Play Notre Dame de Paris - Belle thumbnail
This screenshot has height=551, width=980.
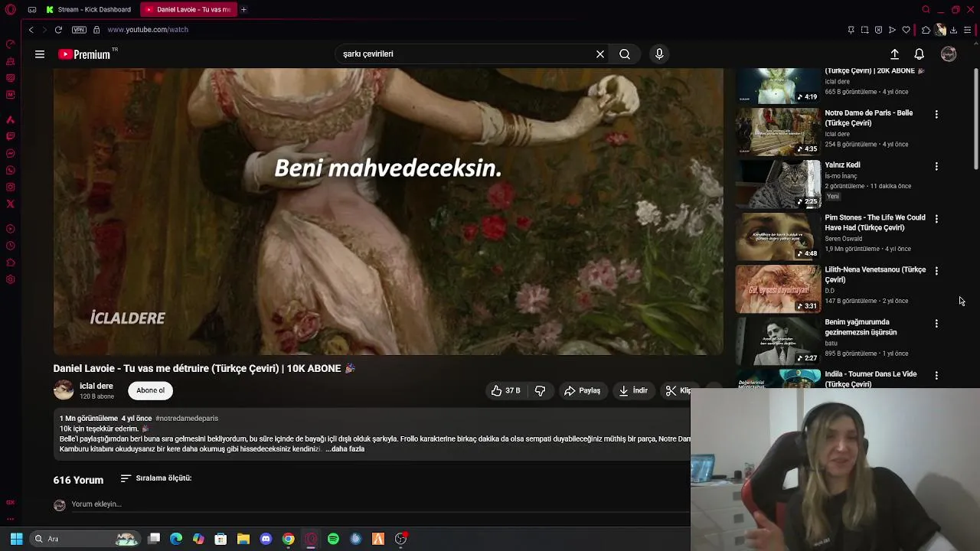click(778, 132)
